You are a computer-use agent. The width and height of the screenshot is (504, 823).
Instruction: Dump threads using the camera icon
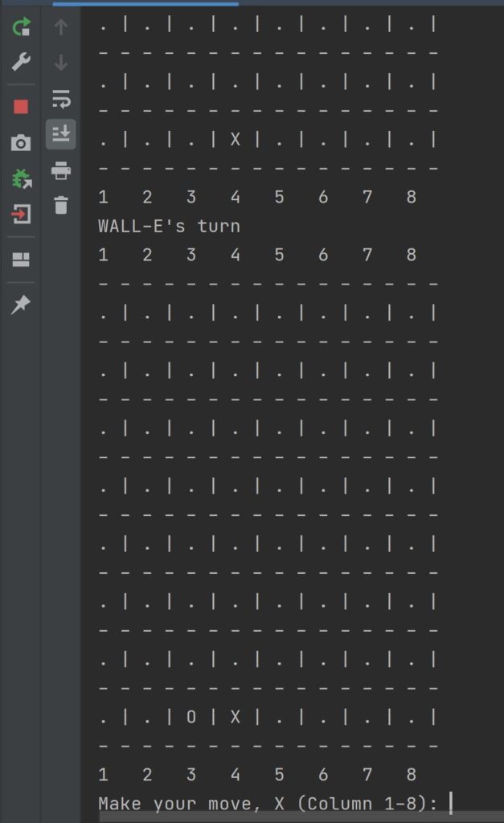point(21,143)
